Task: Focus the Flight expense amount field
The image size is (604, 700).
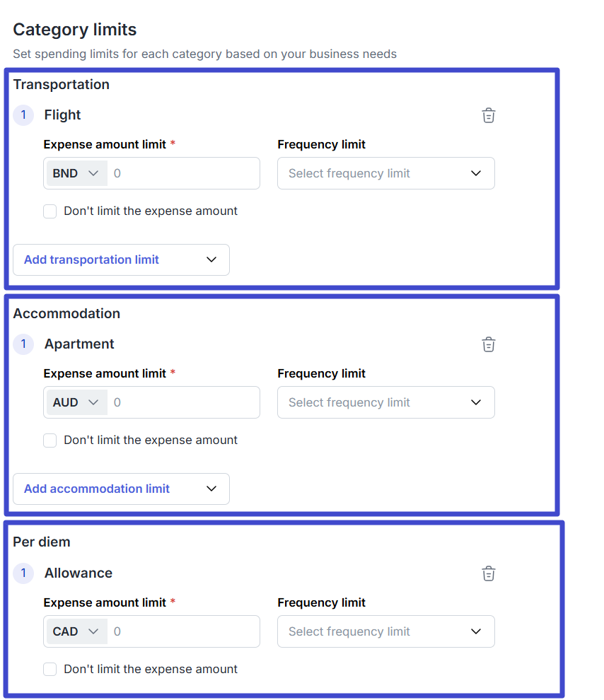Action: click(x=184, y=173)
